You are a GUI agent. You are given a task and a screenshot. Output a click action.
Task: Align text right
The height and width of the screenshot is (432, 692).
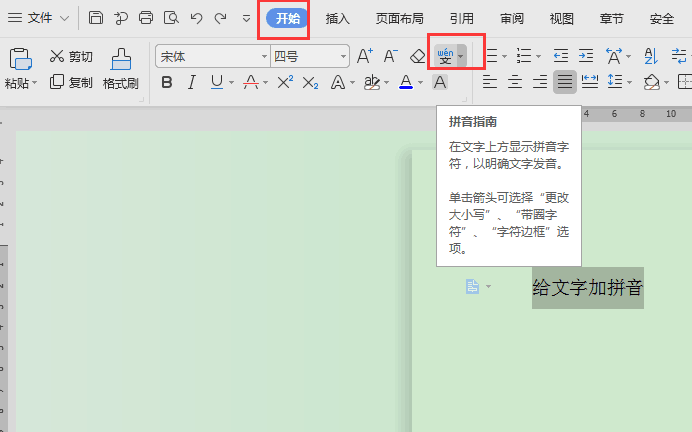click(x=540, y=82)
